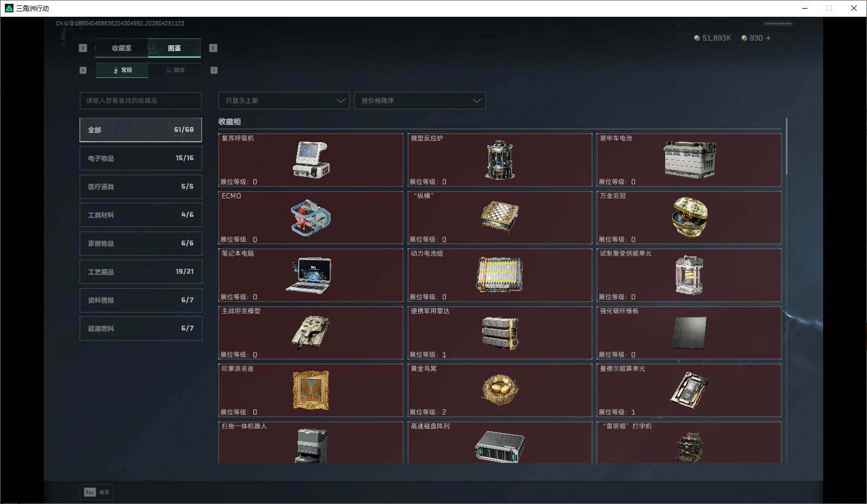The height and width of the screenshot is (504, 867).
Task: Select the 装甲车电池 item icon
Action: [x=689, y=160]
